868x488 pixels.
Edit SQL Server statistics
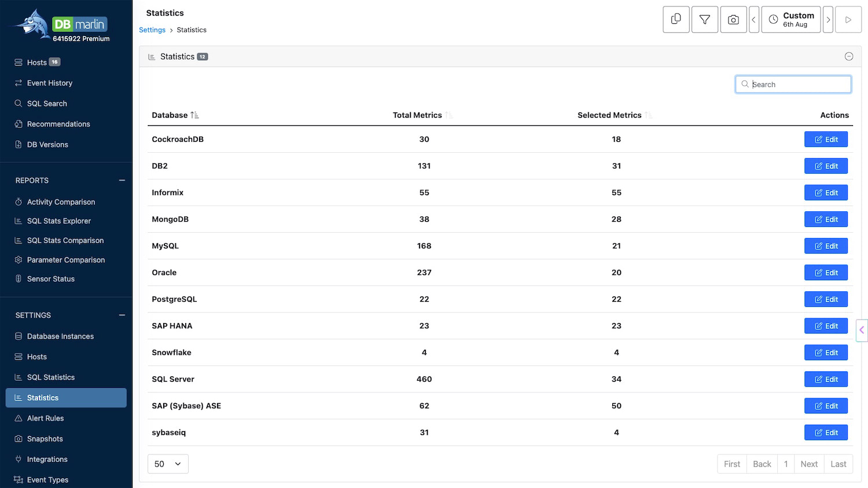(826, 379)
